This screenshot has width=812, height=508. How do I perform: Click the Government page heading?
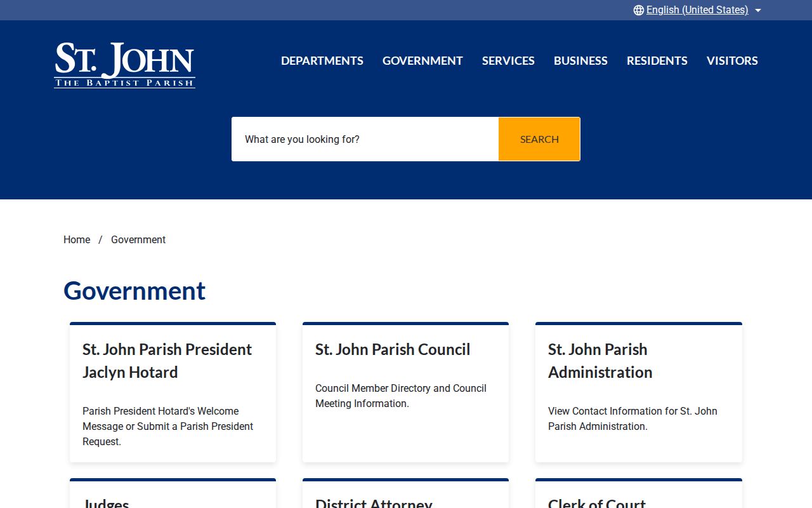pos(134,291)
